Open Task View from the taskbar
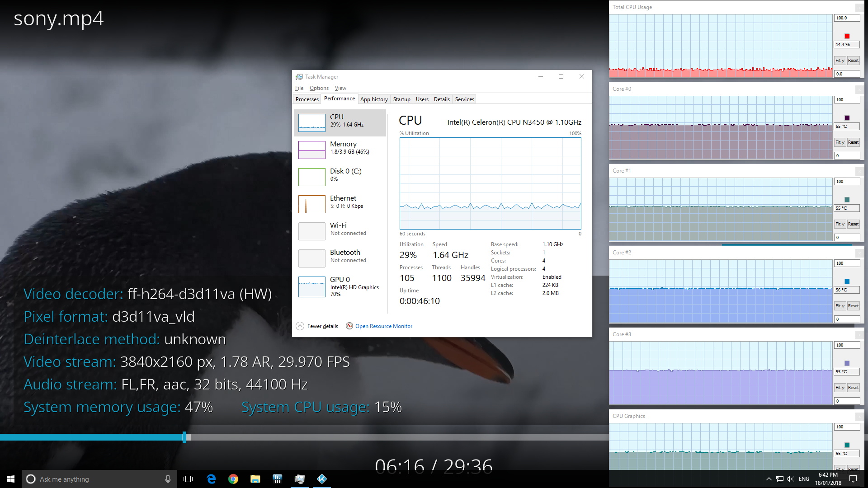868x488 pixels. pyautogui.click(x=188, y=479)
